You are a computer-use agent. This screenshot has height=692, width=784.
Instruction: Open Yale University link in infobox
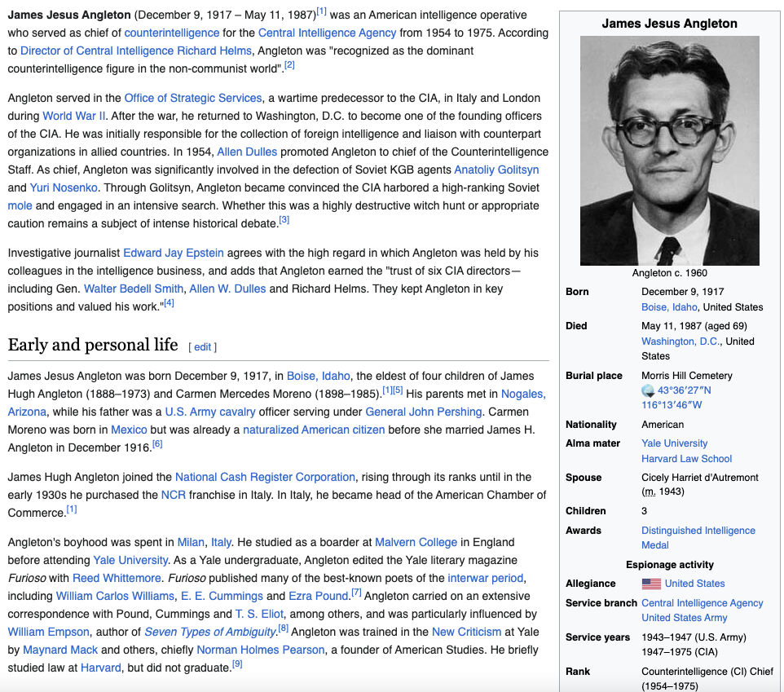[675, 443]
